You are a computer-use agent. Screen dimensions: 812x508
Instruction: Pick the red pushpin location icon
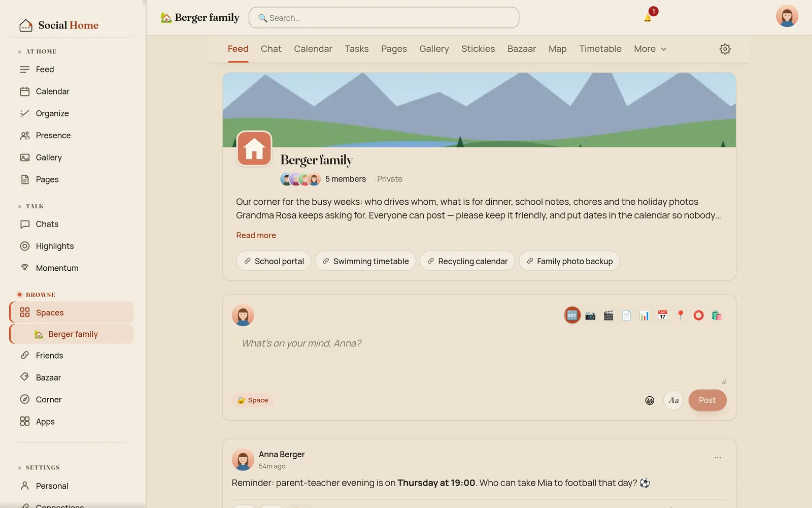tap(681, 315)
